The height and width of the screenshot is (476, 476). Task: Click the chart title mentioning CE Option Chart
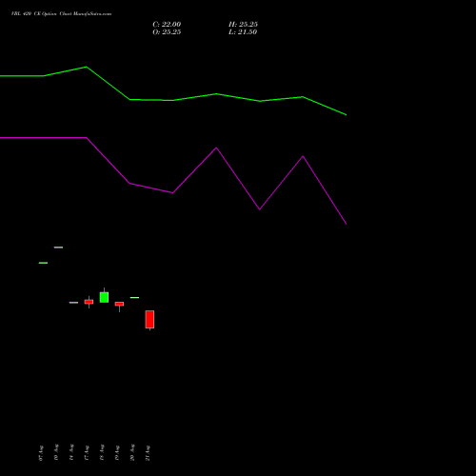(x=61, y=14)
